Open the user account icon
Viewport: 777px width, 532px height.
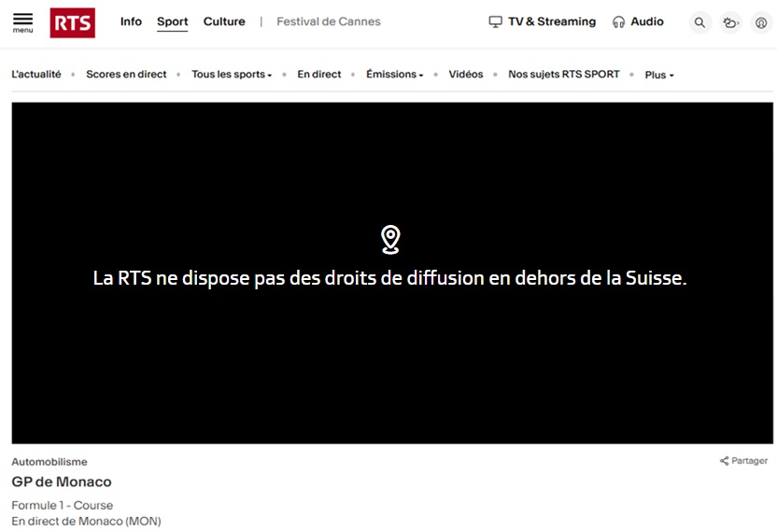761,22
